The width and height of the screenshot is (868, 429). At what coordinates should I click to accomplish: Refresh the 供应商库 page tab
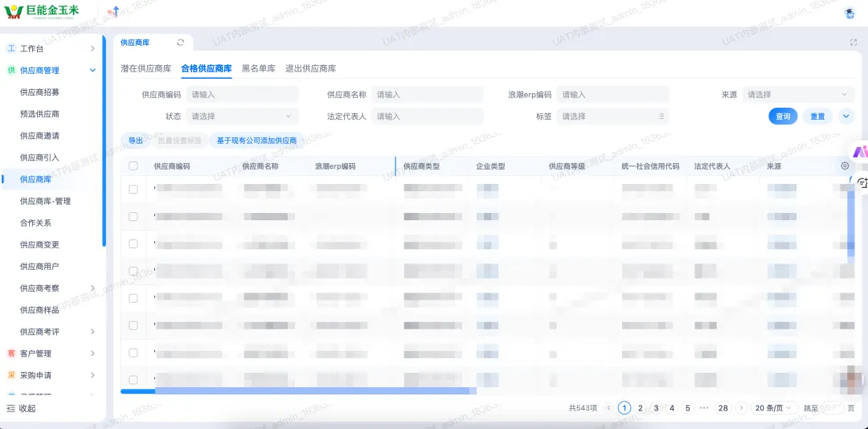[181, 43]
